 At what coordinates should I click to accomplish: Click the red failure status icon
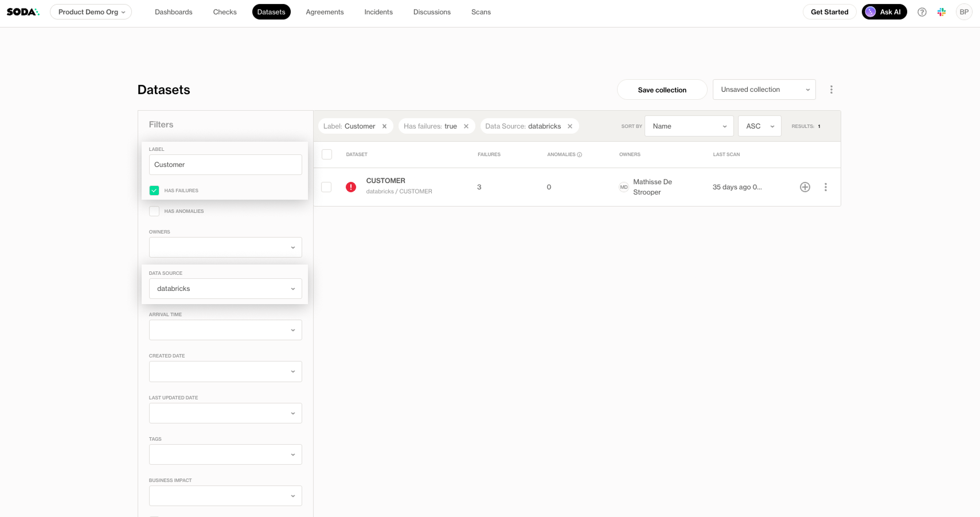click(351, 187)
